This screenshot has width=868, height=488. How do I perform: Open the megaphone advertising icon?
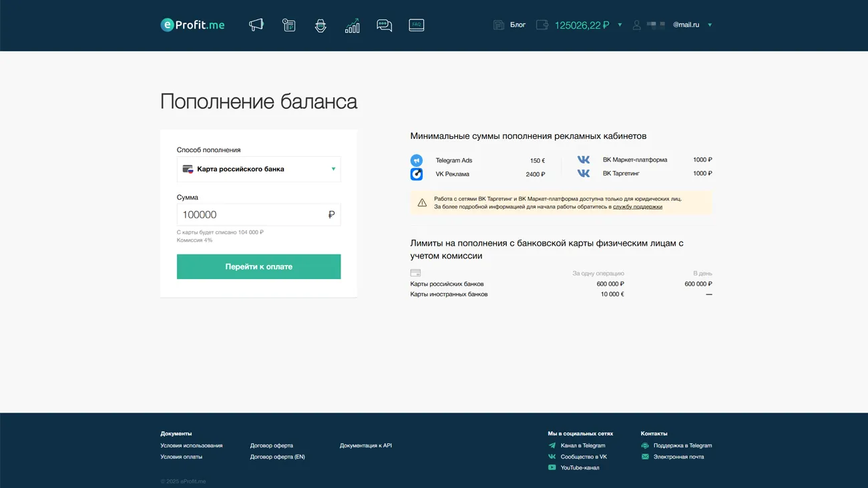[256, 25]
